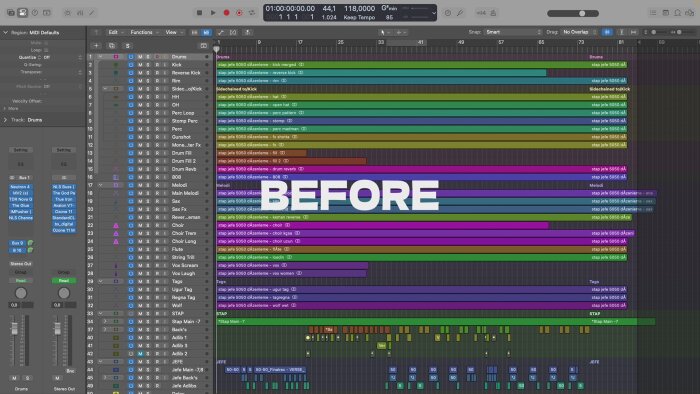Open the Neutron 4 plug-in slot
Screen dimensions: 700x394
coord(21,187)
